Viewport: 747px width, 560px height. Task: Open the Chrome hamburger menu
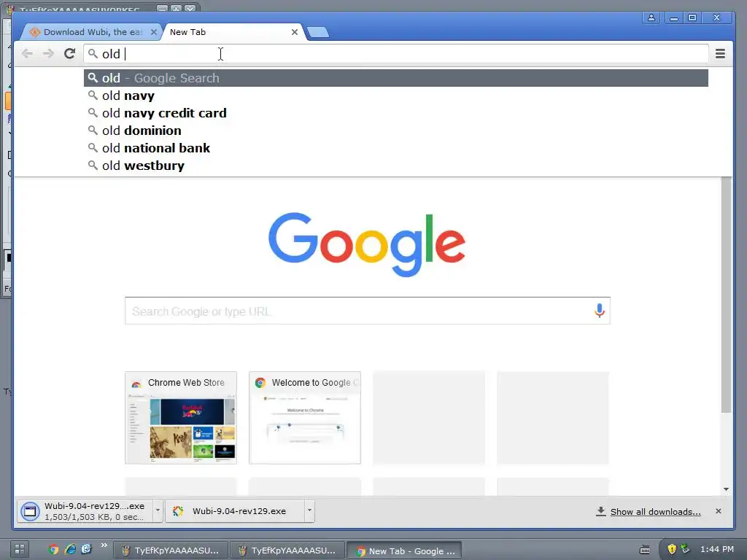720,54
